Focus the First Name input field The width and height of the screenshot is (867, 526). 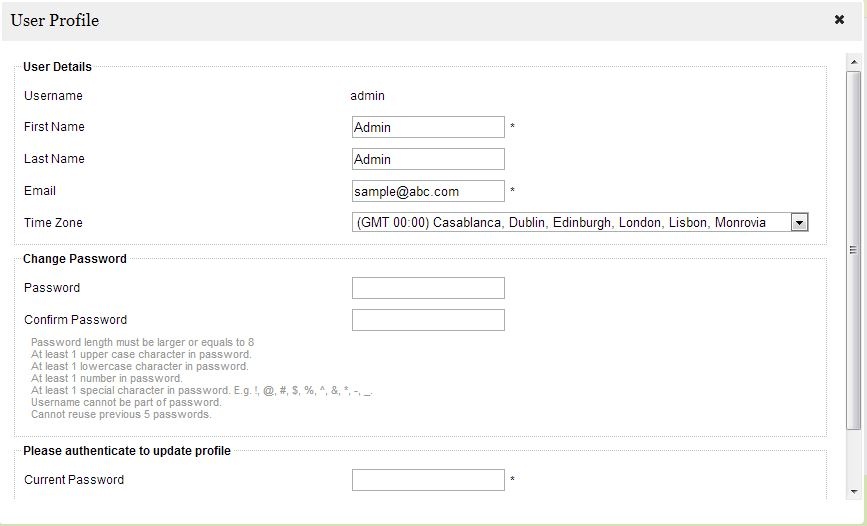[428, 127]
